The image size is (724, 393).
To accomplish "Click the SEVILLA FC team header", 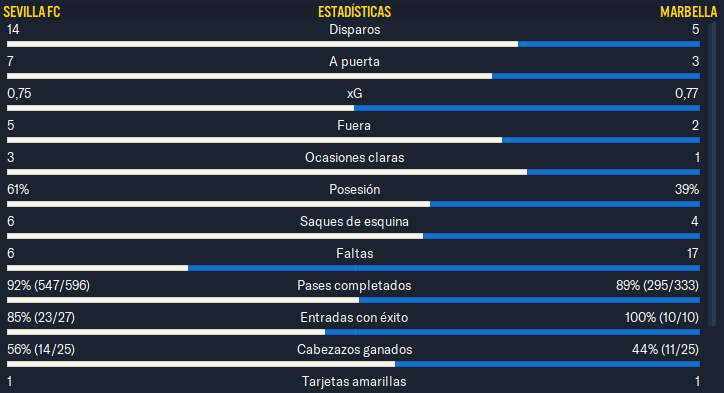I will pos(31,12).
